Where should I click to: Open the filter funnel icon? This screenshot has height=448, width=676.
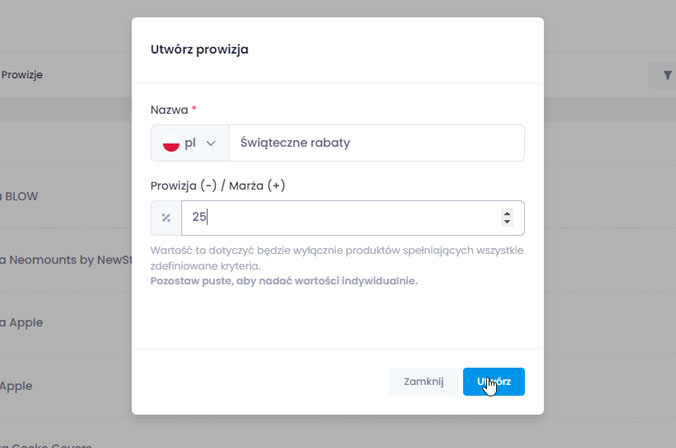click(x=667, y=75)
